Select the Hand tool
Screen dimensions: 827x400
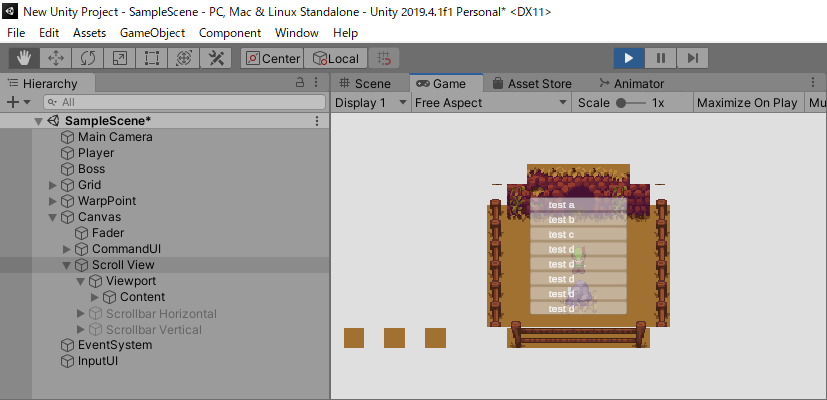click(x=24, y=58)
